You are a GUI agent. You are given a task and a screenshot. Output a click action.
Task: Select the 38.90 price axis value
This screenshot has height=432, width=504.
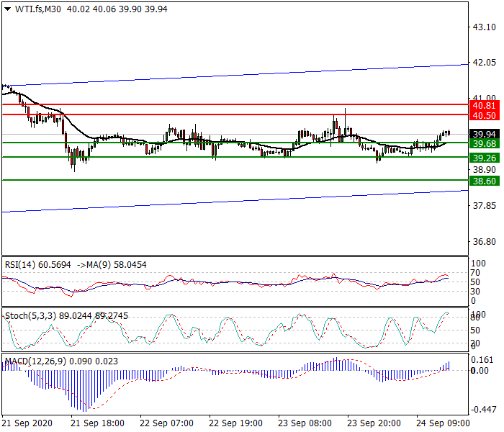coord(485,170)
